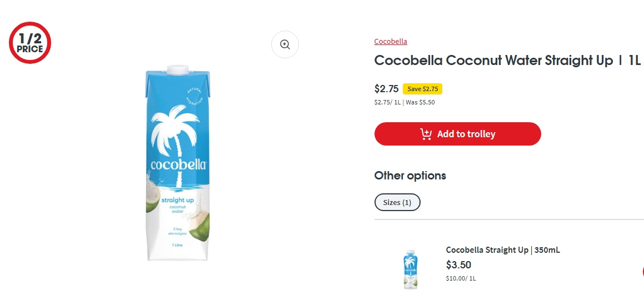Viewport: 644px width, 305px height.
Task: Click the Was $5.50 unit price text
Action: tap(421, 102)
